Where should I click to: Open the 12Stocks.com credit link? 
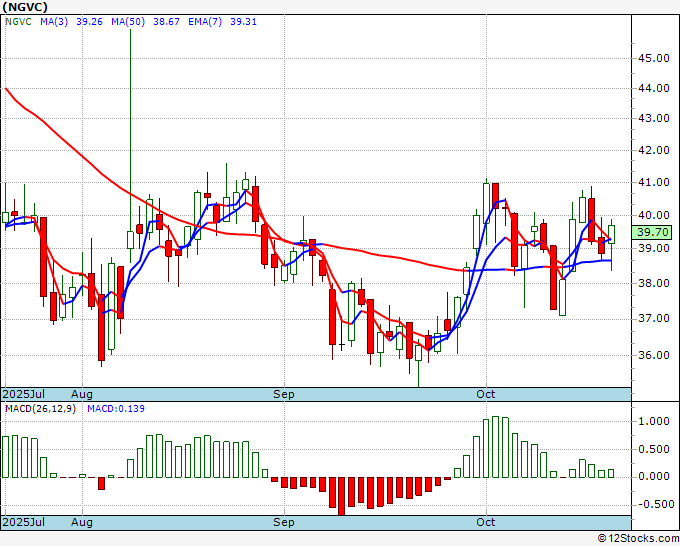tap(638, 538)
